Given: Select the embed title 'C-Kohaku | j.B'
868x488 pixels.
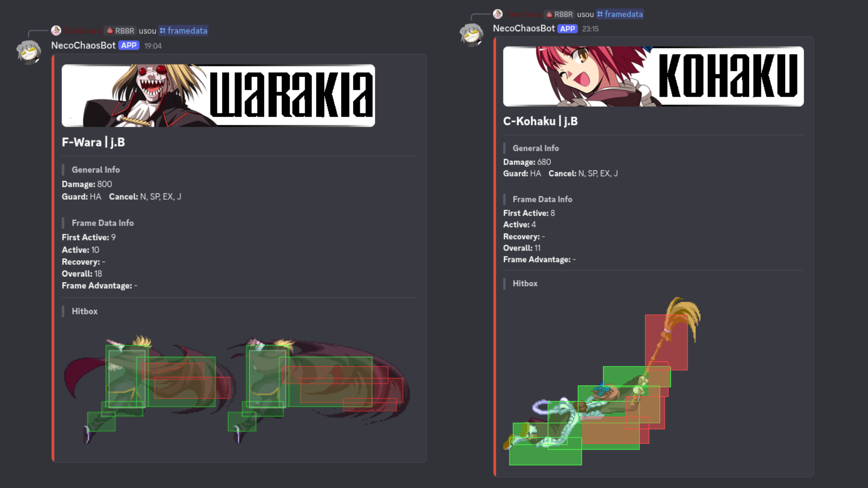Looking at the screenshot, I should click(x=540, y=121).
